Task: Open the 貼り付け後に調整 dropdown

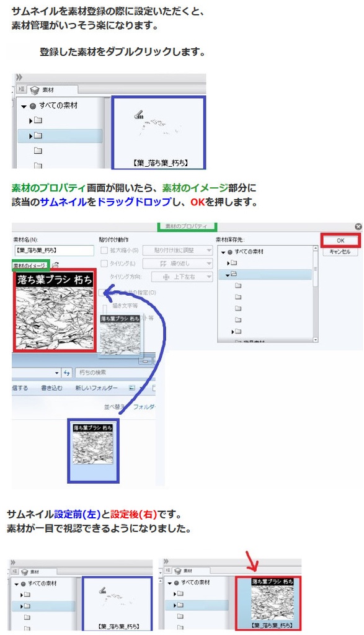Action: point(178,251)
